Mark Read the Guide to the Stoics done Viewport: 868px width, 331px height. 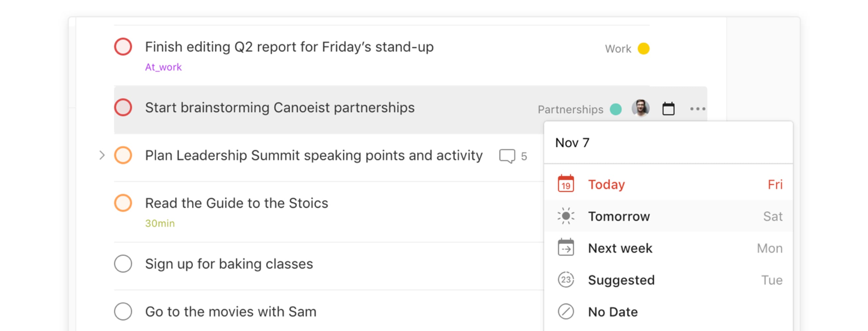coord(123,203)
